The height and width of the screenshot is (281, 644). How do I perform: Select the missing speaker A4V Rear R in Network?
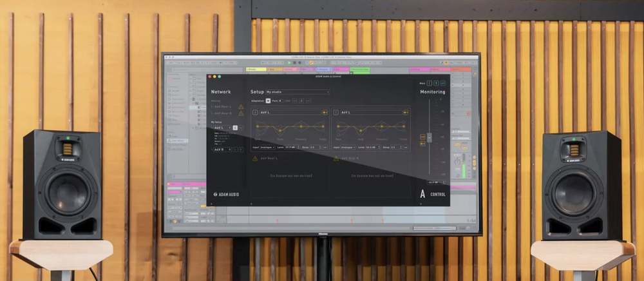click(223, 113)
